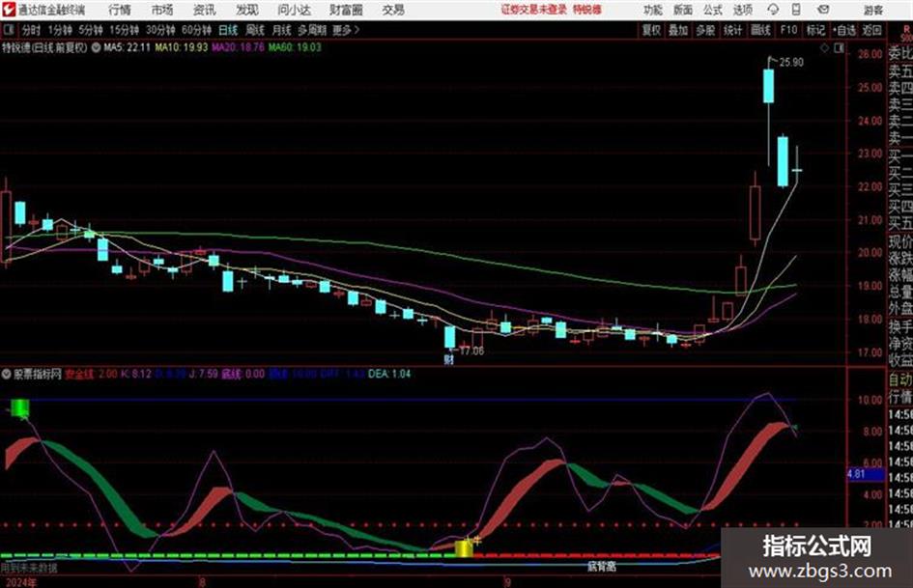913x588 pixels.
Task: Click the 统计 statistics button
Action: coord(733,30)
